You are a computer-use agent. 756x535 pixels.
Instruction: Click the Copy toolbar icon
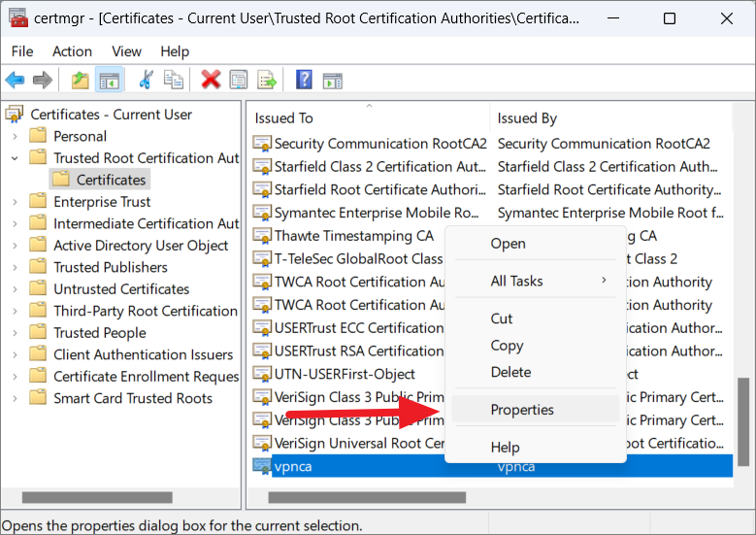click(x=174, y=80)
